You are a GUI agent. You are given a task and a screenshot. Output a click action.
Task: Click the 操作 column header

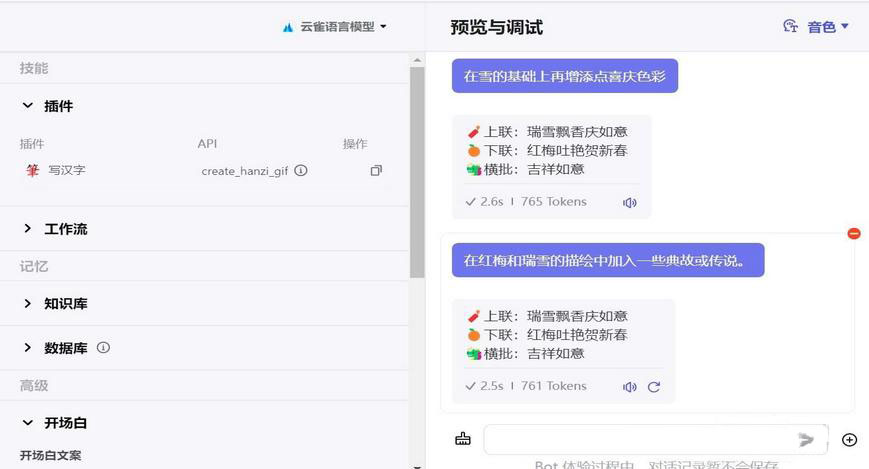[x=355, y=144]
